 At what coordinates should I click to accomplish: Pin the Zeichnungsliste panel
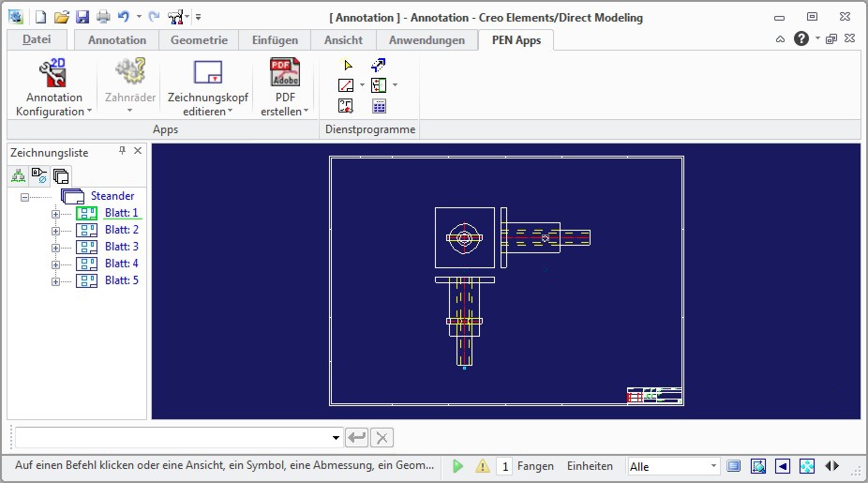122,151
